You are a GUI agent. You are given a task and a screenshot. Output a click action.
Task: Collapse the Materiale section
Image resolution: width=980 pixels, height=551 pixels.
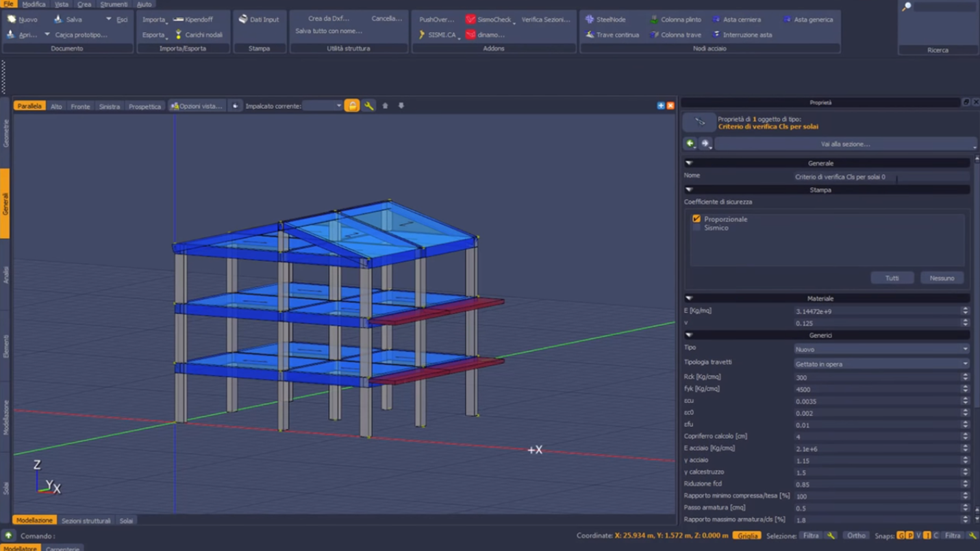pyautogui.click(x=689, y=299)
